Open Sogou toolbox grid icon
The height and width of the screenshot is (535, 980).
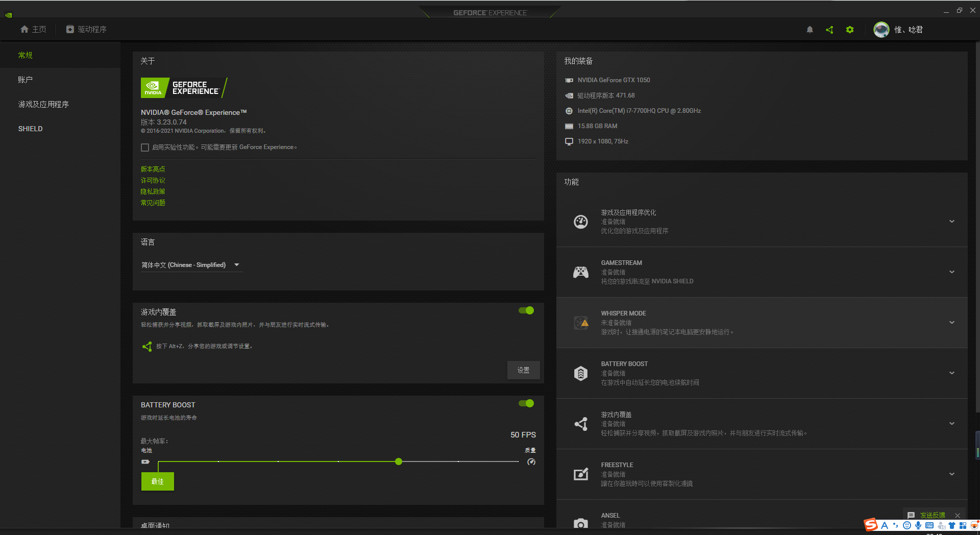[963, 525]
